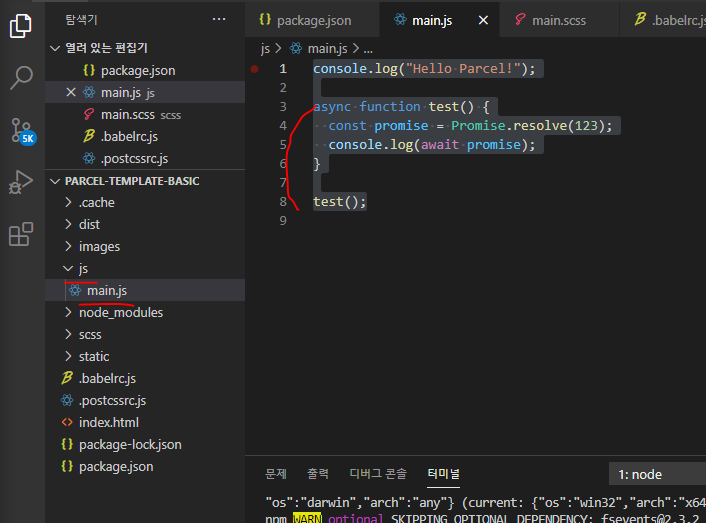Open package.json in the project tree

pos(145,467)
